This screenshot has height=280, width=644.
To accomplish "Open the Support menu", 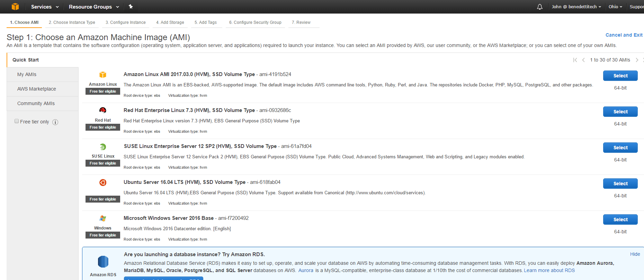I will [x=636, y=7].
